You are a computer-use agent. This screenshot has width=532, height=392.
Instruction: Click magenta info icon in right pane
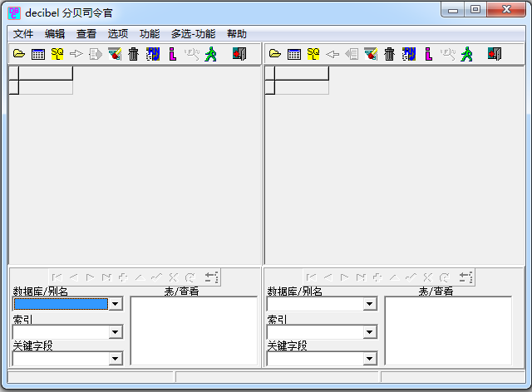coord(428,54)
